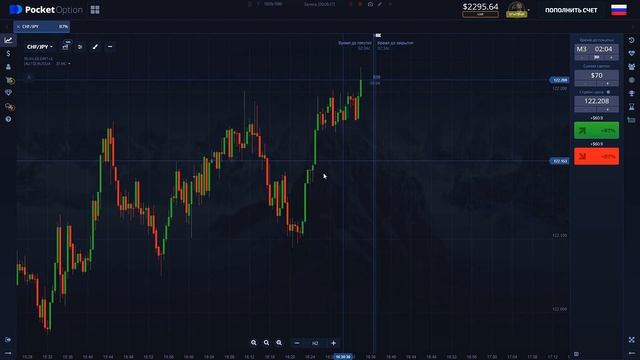Click the 122.208 strike price field
Image resolution: width=640 pixels, height=360 pixels.
point(596,101)
